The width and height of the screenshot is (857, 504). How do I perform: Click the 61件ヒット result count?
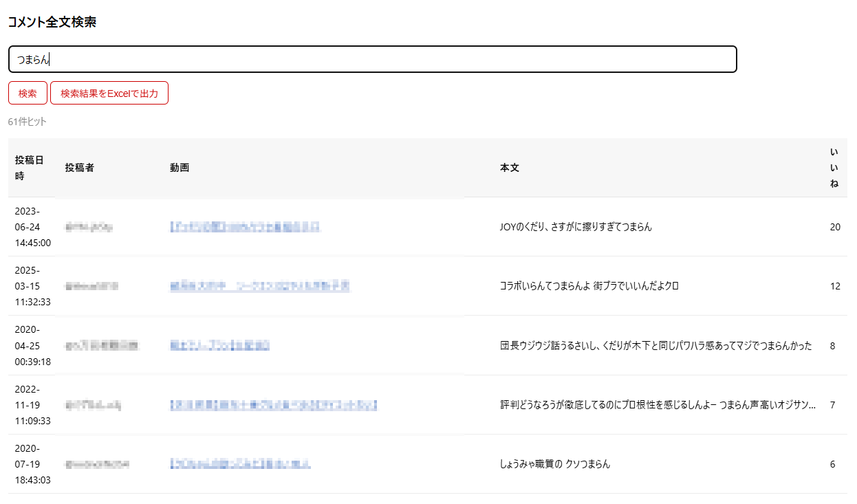[x=28, y=122]
